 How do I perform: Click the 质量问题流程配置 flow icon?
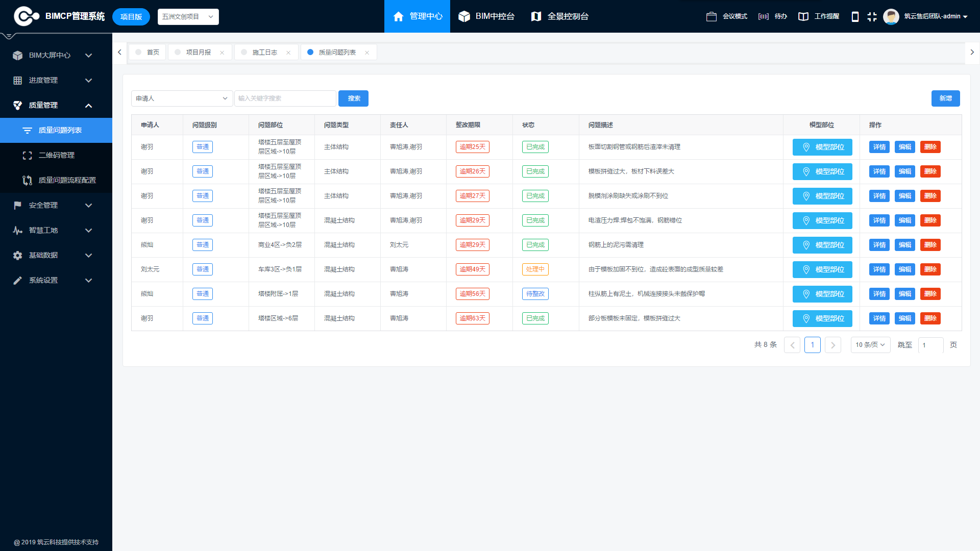(28, 180)
